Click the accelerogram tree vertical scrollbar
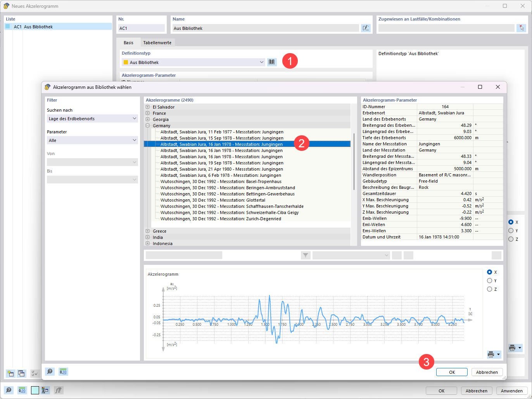The height and width of the screenshot is (399, 532). point(354,161)
